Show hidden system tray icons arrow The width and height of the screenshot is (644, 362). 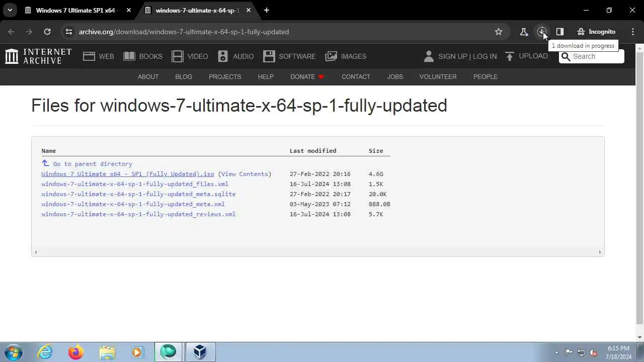click(x=556, y=352)
